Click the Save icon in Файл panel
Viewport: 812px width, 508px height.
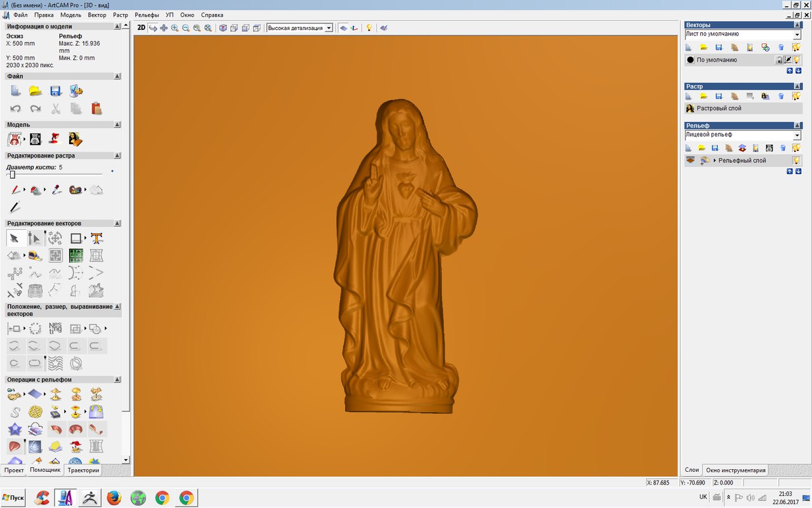pos(55,91)
